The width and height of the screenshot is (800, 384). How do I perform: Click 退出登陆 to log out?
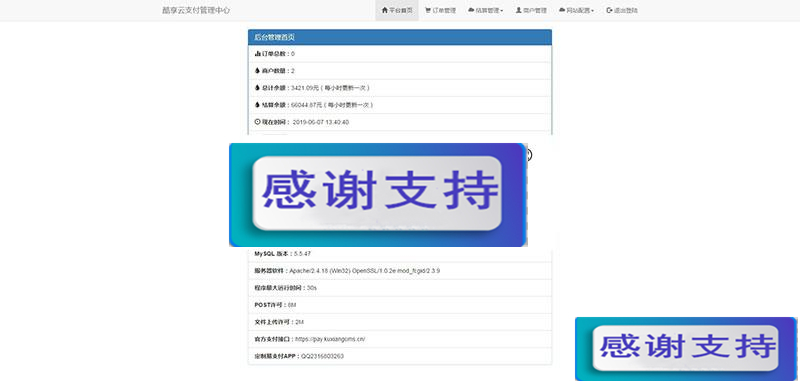[622, 10]
